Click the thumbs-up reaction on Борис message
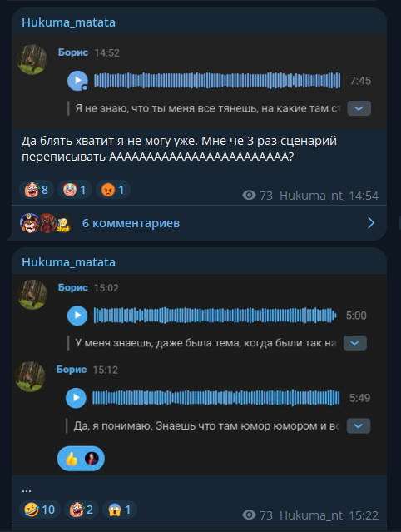This screenshot has height=532, width=401. coord(81,459)
